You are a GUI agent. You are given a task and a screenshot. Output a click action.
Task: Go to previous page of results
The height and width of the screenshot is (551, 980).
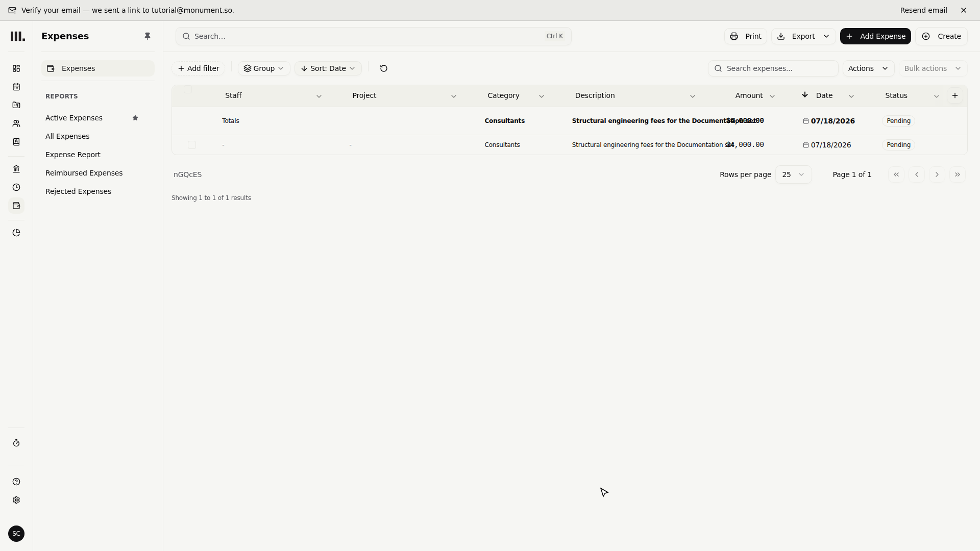[917, 174]
